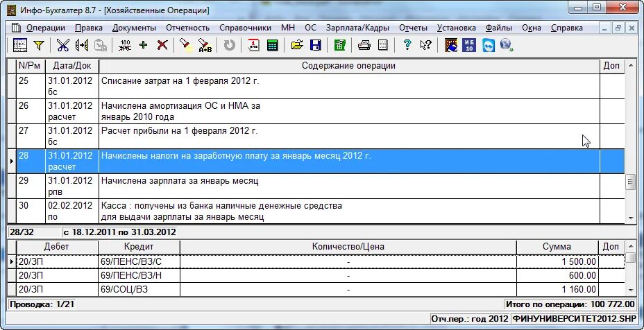Click the 180 strikethrough toolbar icon
644x330 pixels.
pyautogui.click(x=124, y=45)
